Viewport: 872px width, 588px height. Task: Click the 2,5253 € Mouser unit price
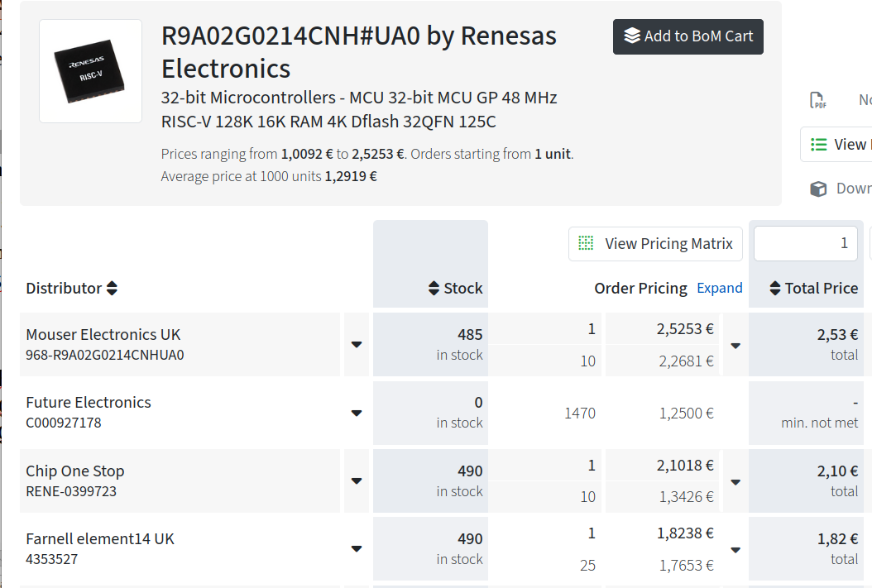(684, 329)
